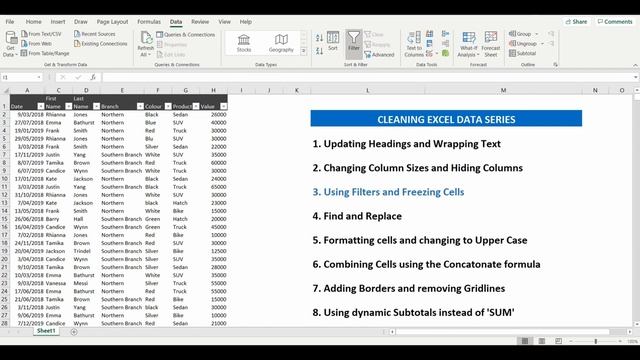Open the Comments pane
This screenshot has height=360, width=640.
click(615, 22)
